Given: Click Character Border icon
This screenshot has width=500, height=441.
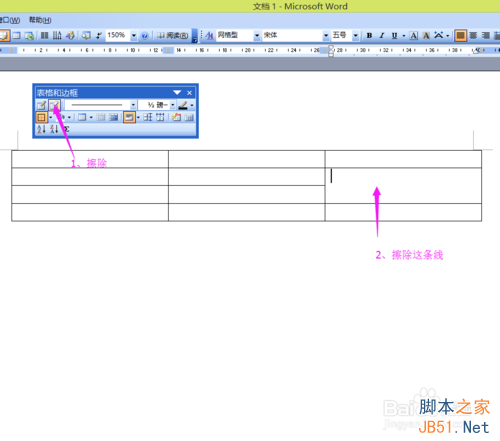Looking at the screenshot, I should tap(414, 35).
